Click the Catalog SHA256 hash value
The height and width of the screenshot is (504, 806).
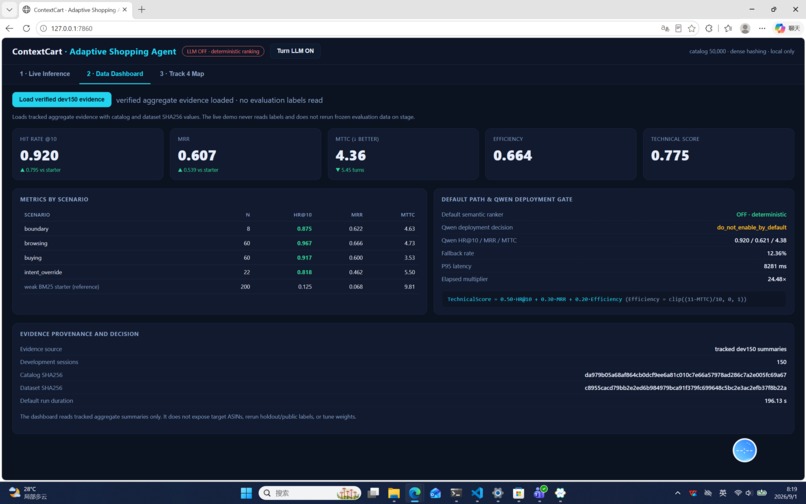685,375
